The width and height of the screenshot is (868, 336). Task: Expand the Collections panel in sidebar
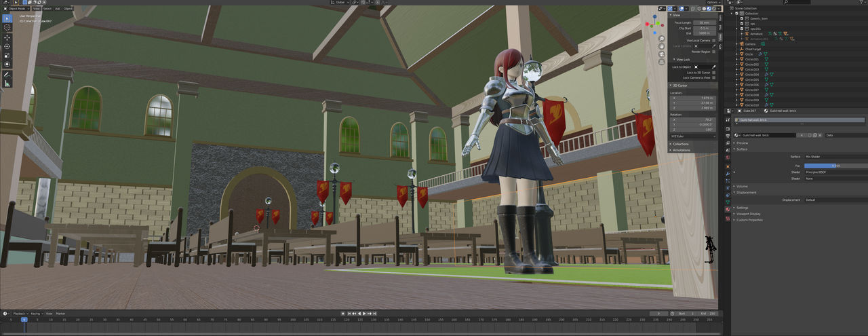click(x=680, y=144)
